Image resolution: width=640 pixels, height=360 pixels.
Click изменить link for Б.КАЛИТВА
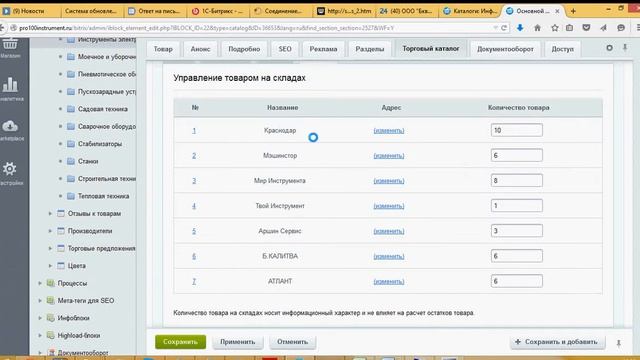tap(389, 256)
